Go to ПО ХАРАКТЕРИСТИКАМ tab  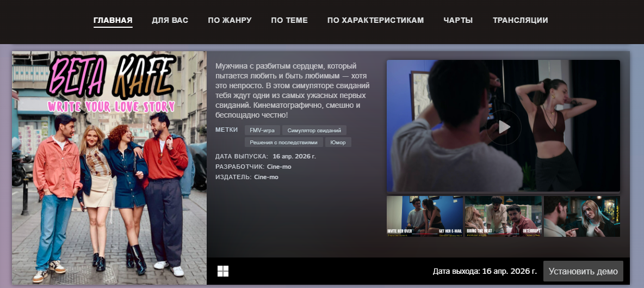point(375,20)
